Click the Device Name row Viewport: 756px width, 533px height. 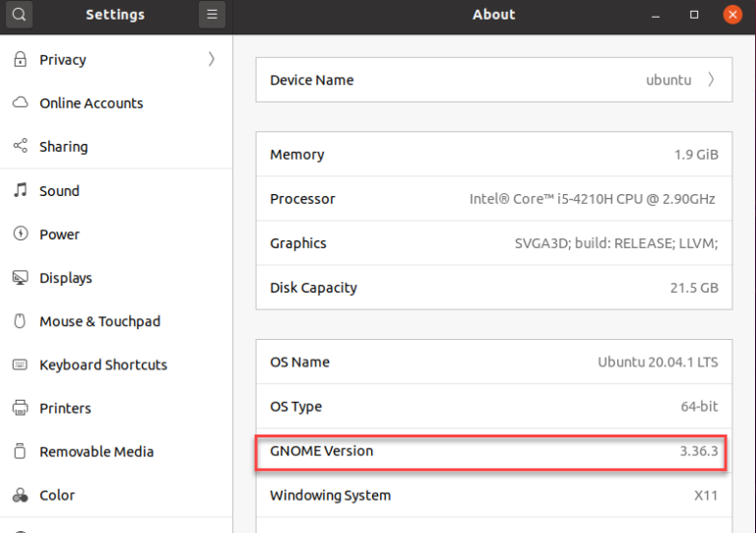point(494,80)
